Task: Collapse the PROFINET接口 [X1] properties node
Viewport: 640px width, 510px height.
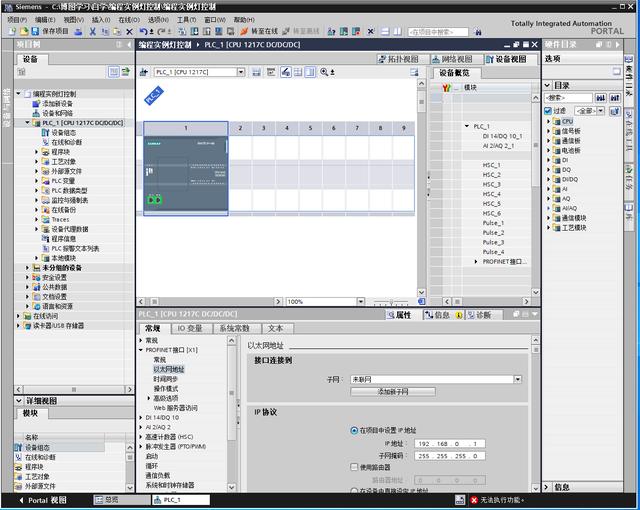Action: click(x=141, y=350)
